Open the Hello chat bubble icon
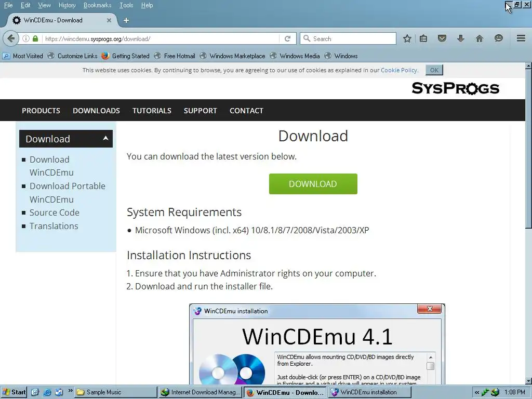Viewport: 532px width, 399px height. click(x=498, y=38)
